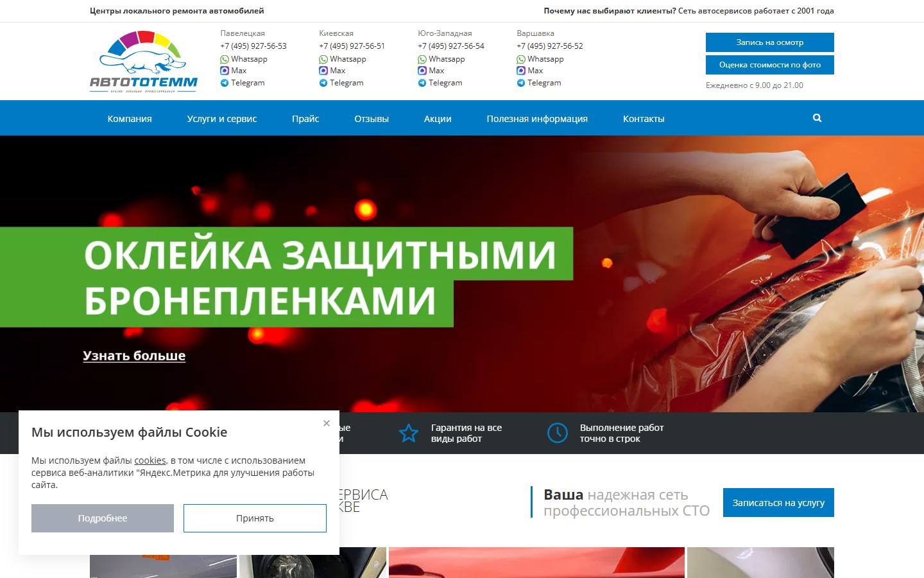Open Max icon under Юго-Западная
This screenshot has height=578, width=924.
pos(422,71)
